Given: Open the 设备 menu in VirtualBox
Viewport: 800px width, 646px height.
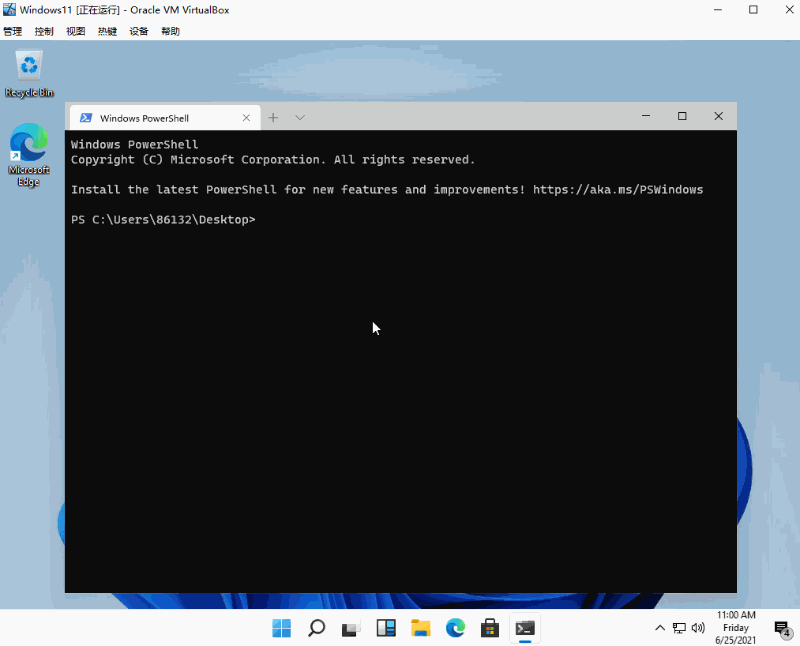Looking at the screenshot, I should (x=139, y=31).
